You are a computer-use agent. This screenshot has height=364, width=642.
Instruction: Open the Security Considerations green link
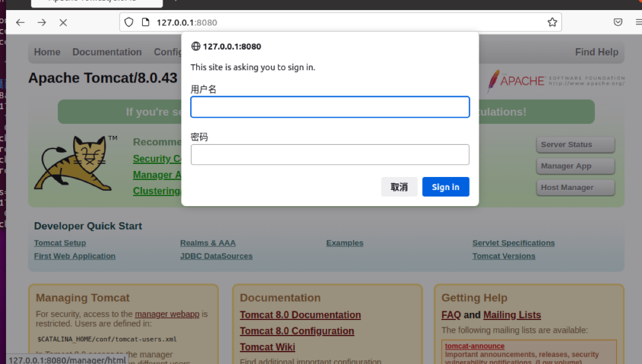[157, 159]
